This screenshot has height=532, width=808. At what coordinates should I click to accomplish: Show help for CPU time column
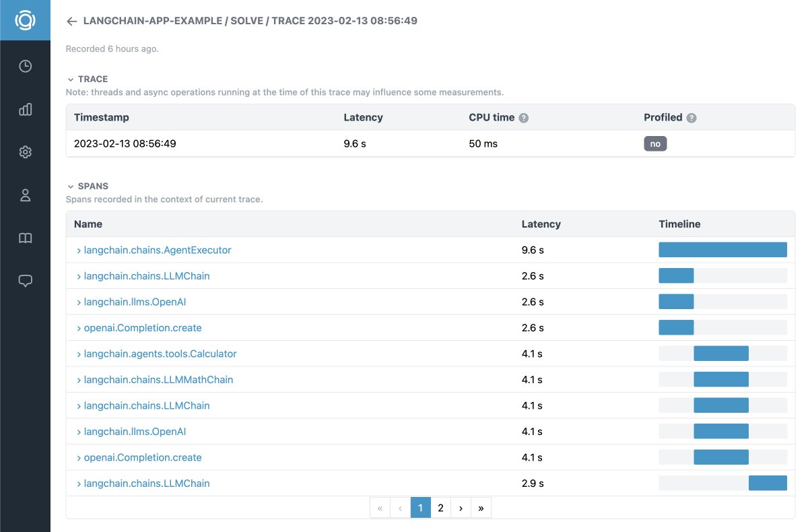coord(524,118)
